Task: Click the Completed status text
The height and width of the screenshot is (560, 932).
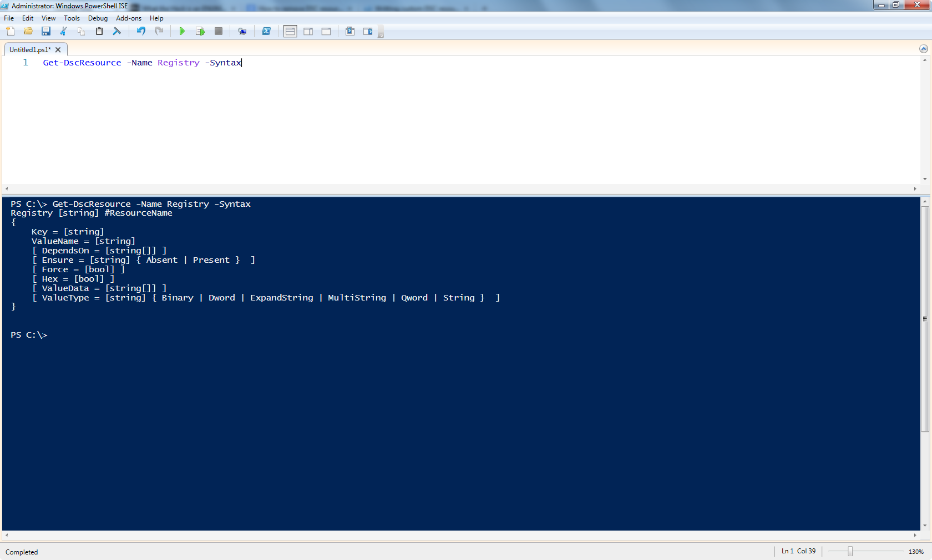Action: [x=22, y=552]
